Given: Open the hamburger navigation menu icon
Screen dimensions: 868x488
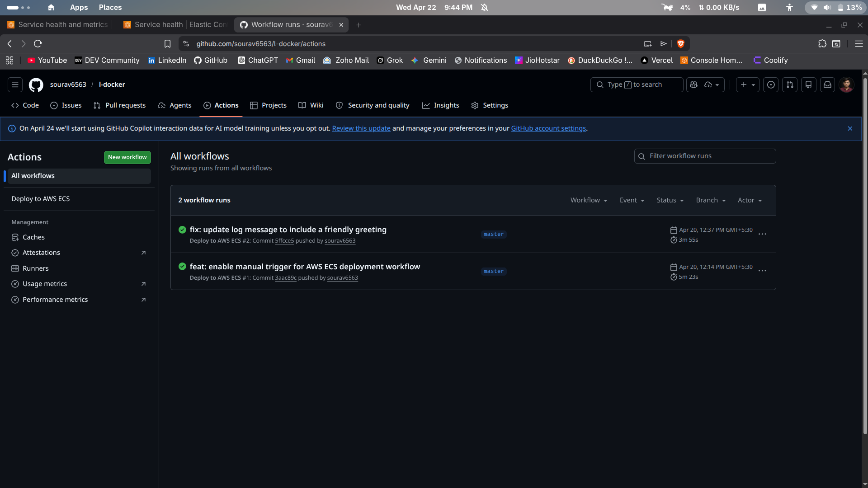Looking at the screenshot, I should [x=15, y=84].
